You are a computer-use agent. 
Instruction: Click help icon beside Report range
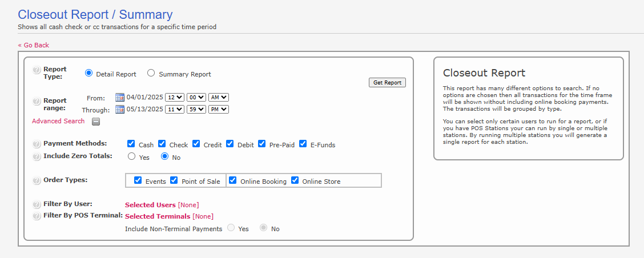pos(37,101)
